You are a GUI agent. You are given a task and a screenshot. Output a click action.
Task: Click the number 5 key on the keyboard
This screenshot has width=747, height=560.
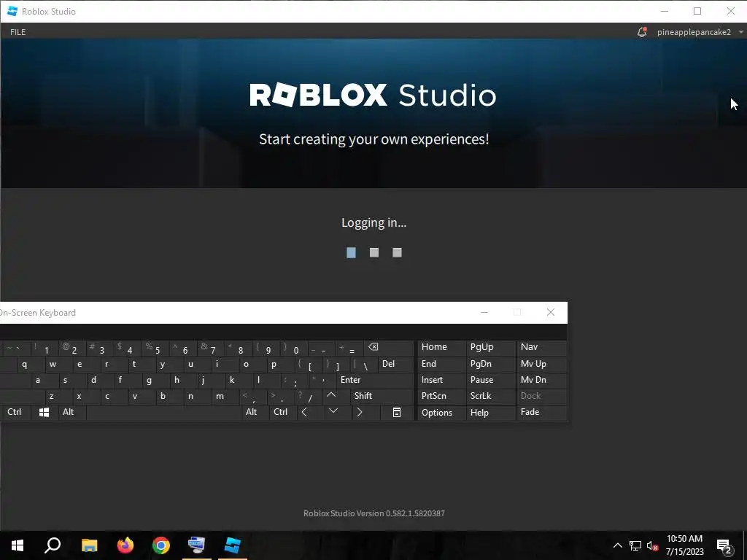click(x=156, y=348)
